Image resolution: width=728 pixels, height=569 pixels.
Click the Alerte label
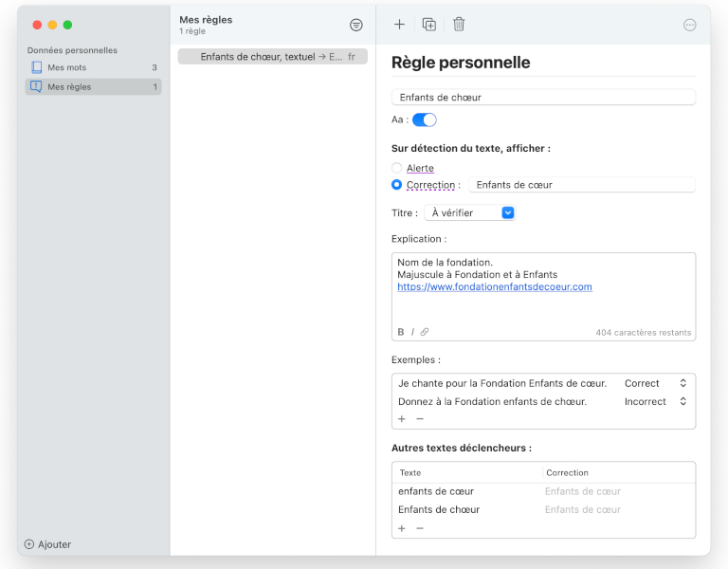[420, 168]
